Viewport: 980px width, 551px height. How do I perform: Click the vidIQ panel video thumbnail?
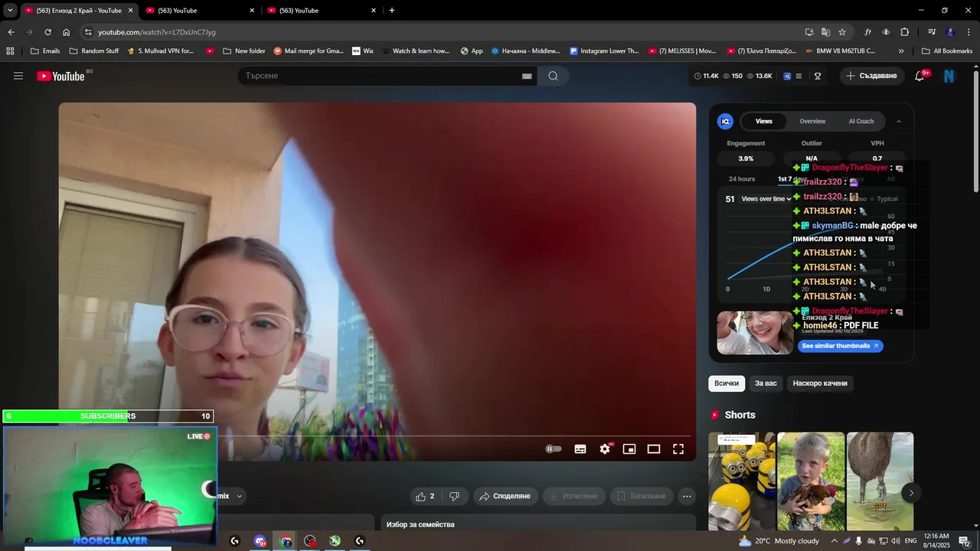(755, 332)
